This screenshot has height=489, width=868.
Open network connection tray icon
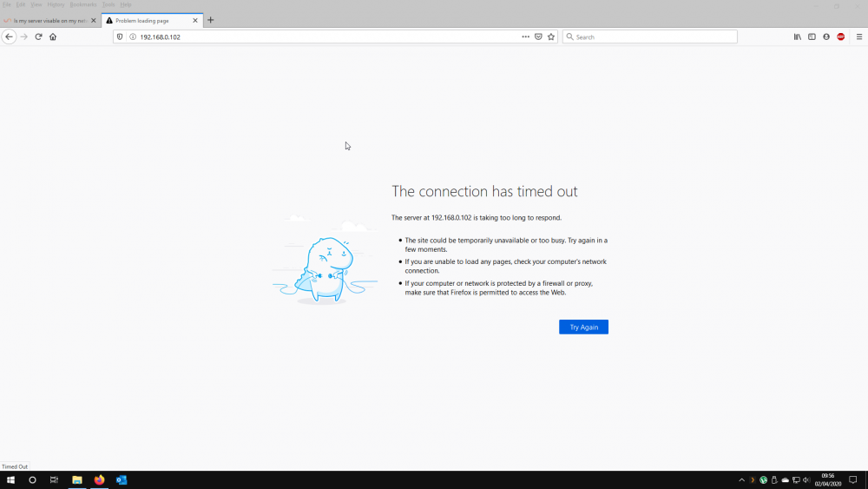click(796, 480)
